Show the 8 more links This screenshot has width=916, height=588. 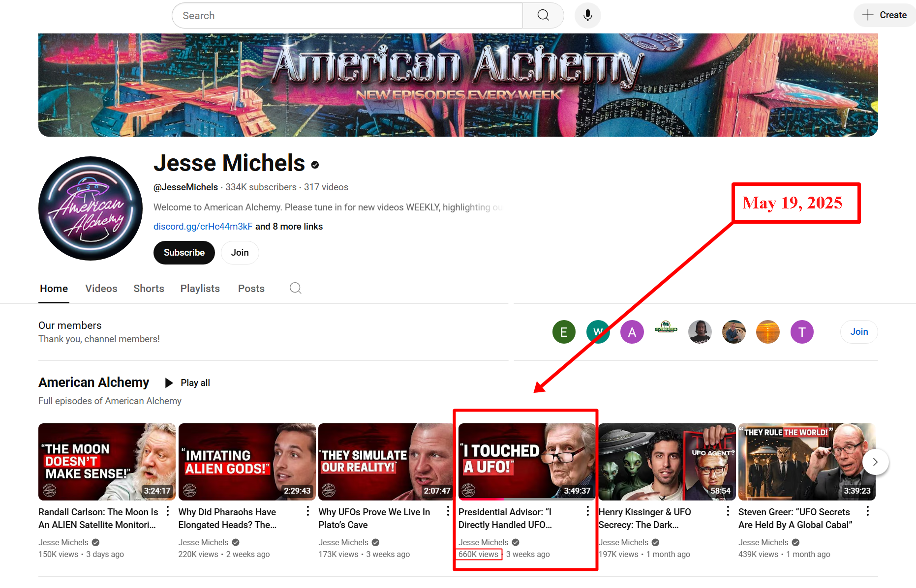pyautogui.click(x=289, y=227)
